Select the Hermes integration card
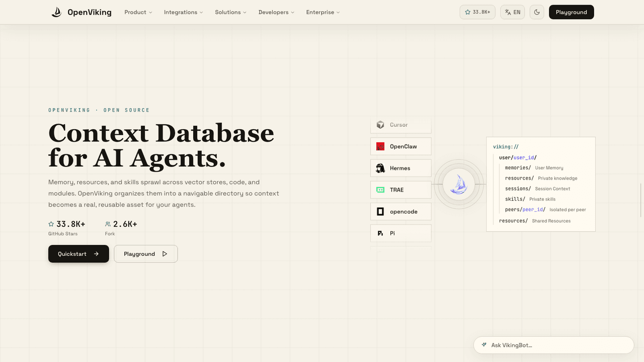 pyautogui.click(x=401, y=168)
